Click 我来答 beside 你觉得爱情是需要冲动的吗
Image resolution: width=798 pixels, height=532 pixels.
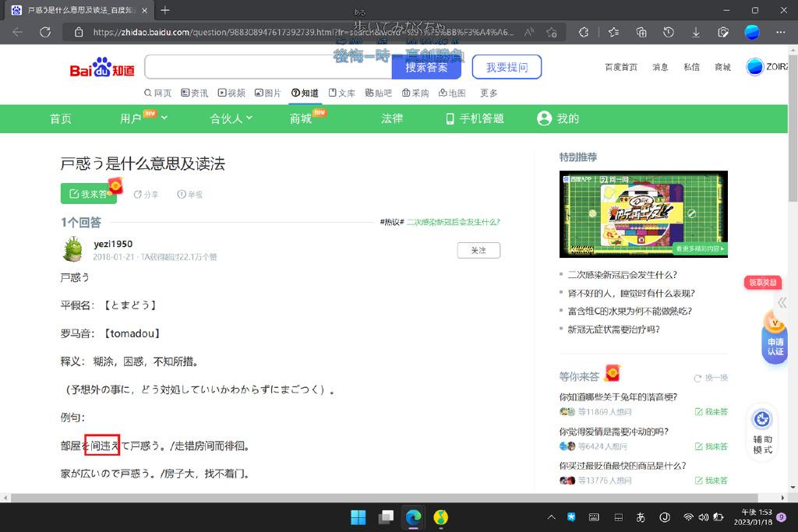(x=711, y=446)
